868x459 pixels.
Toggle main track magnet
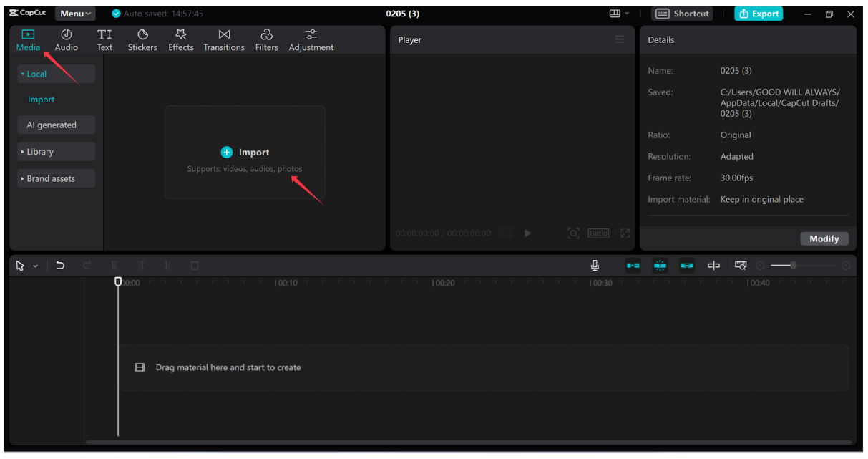[x=633, y=266]
